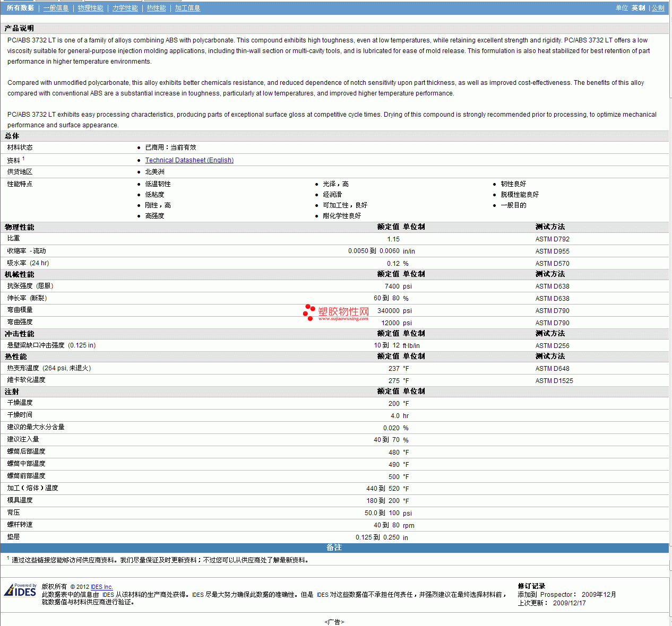Switch units to 公制

[658, 8]
